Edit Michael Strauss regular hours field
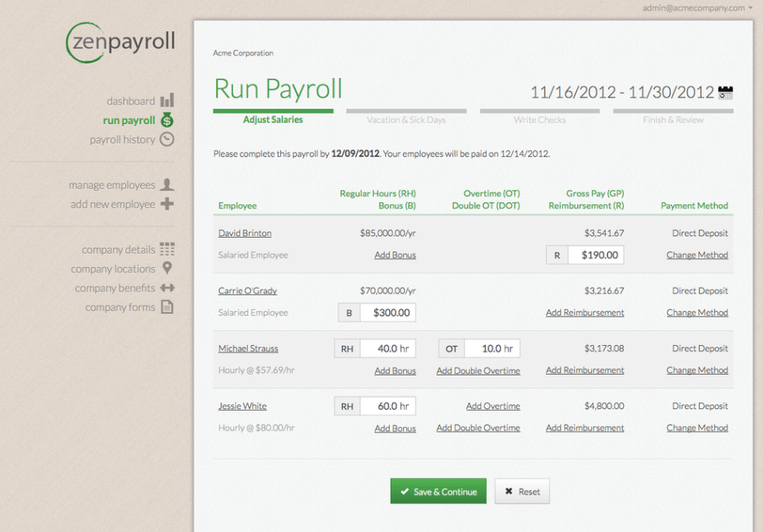 (x=387, y=349)
